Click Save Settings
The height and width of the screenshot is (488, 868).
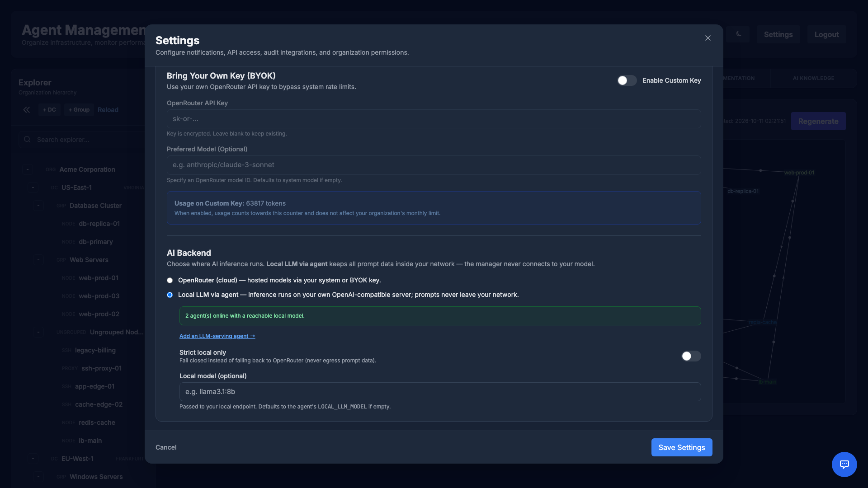pos(681,447)
